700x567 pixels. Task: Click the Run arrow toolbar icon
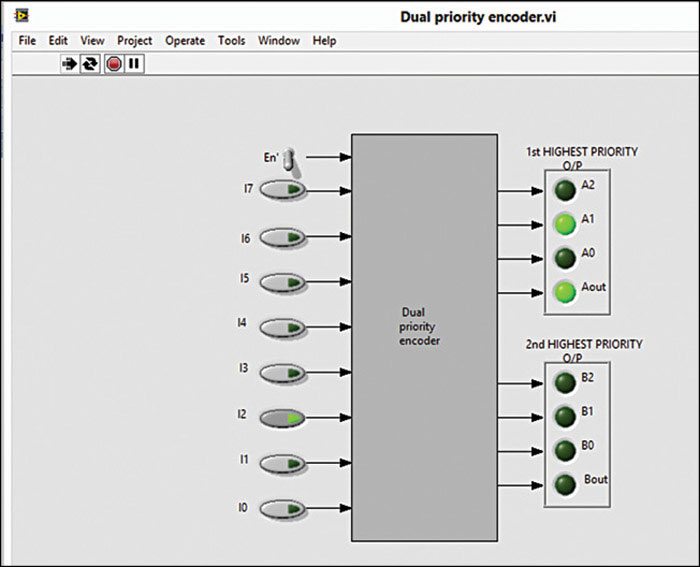pyautogui.click(x=69, y=64)
